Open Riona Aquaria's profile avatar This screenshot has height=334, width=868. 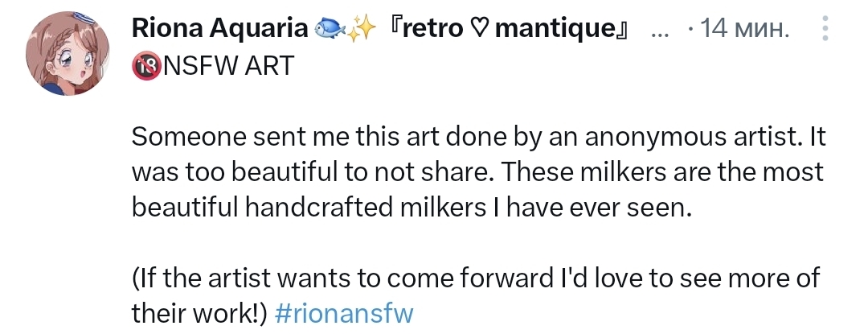68,53
